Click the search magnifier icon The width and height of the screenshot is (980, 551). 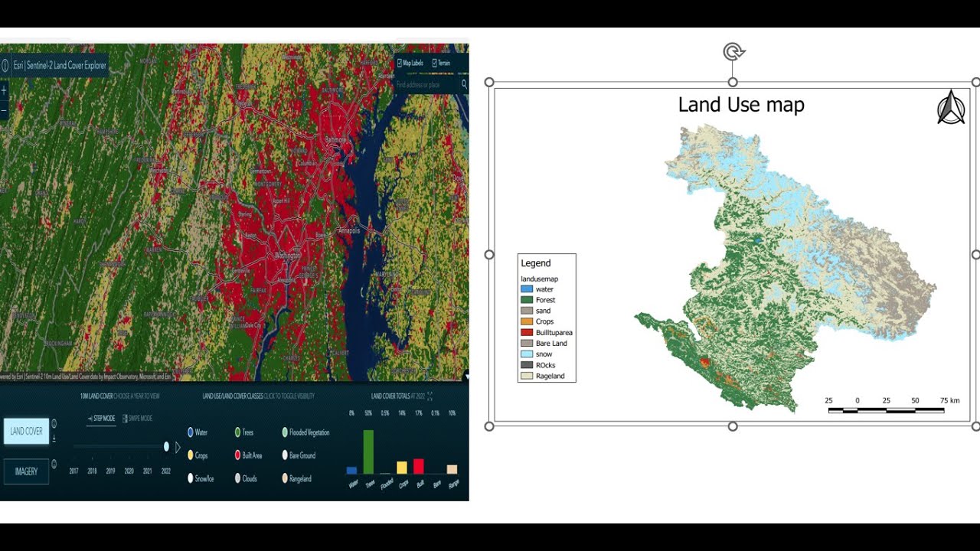(464, 85)
